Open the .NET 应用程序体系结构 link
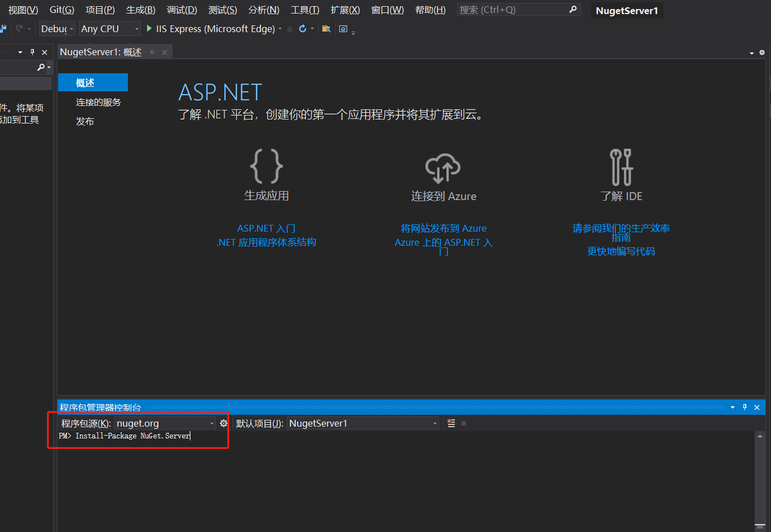 pyautogui.click(x=266, y=242)
